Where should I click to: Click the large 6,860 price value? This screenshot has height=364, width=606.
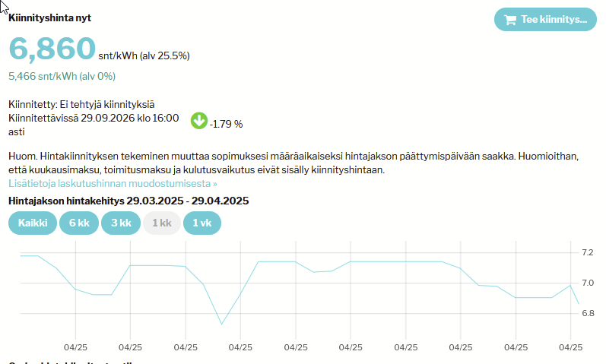coord(52,49)
